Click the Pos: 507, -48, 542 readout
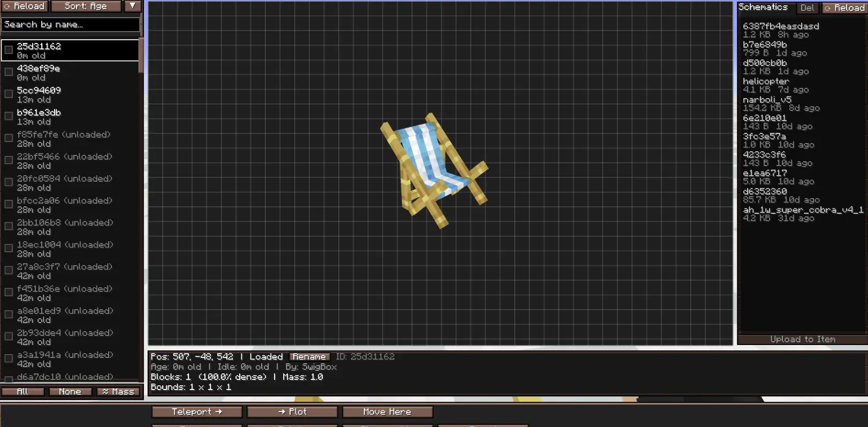This screenshot has height=427, width=868. 192,357
